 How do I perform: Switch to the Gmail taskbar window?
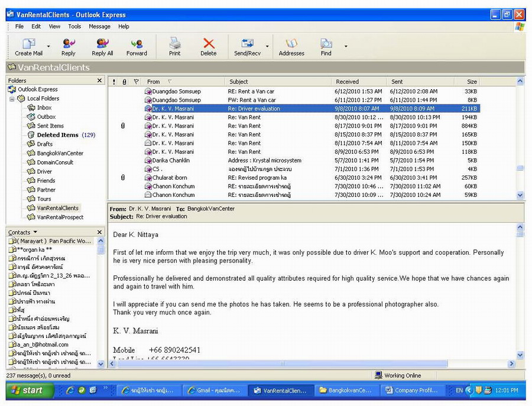[215, 391]
